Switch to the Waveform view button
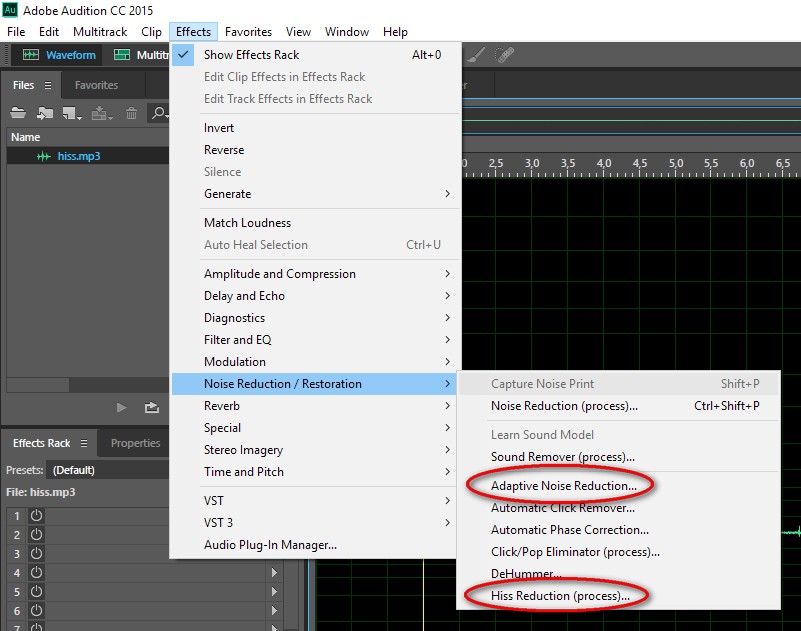 pyautogui.click(x=60, y=55)
